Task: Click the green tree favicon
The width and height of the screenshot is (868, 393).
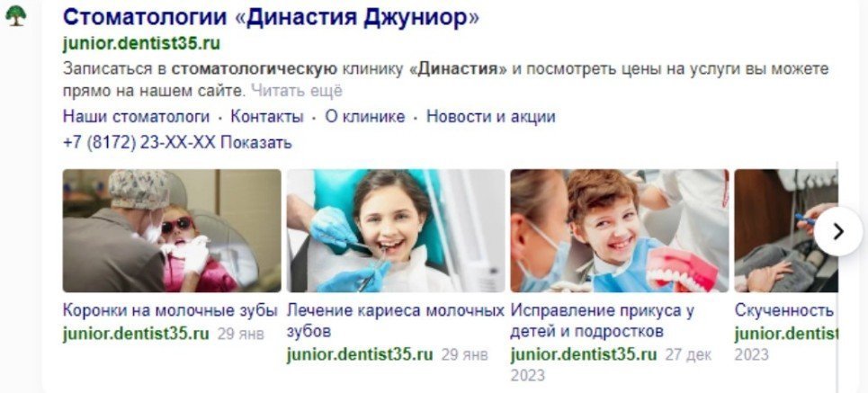Action: coord(15,16)
